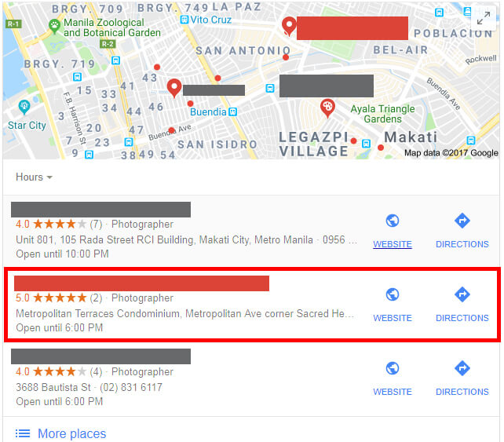The width and height of the screenshot is (504, 442).
Task: Click the Manila Zoological Garden map marker
Action: coord(54,26)
